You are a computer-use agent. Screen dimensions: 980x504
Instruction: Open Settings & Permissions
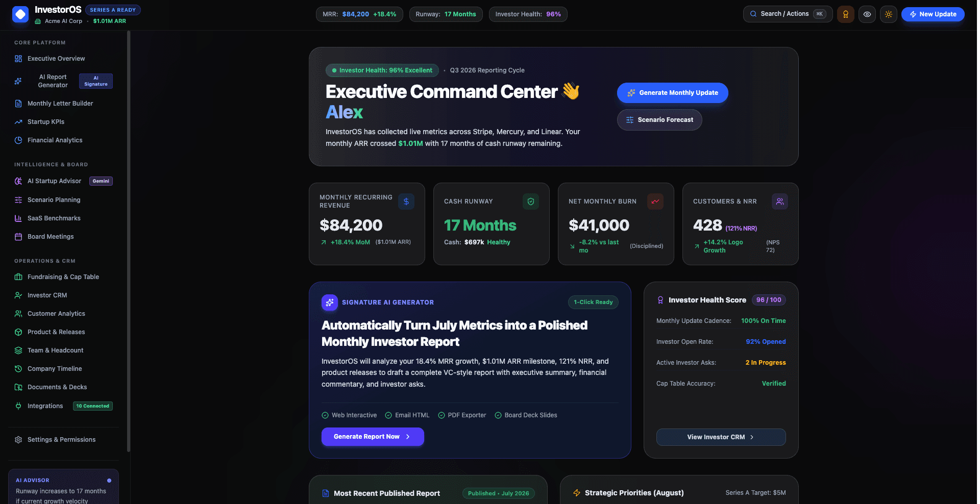click(63, 440)
